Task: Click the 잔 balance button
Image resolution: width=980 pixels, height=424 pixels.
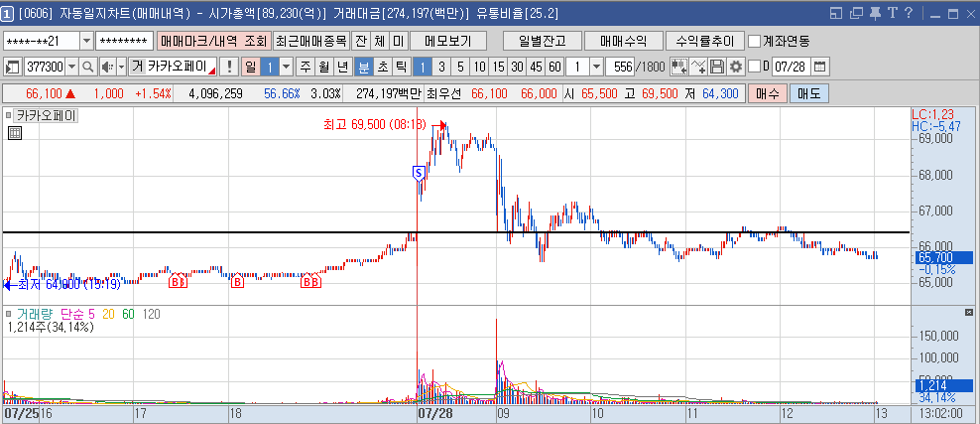Action: click(x=361, y=42)
